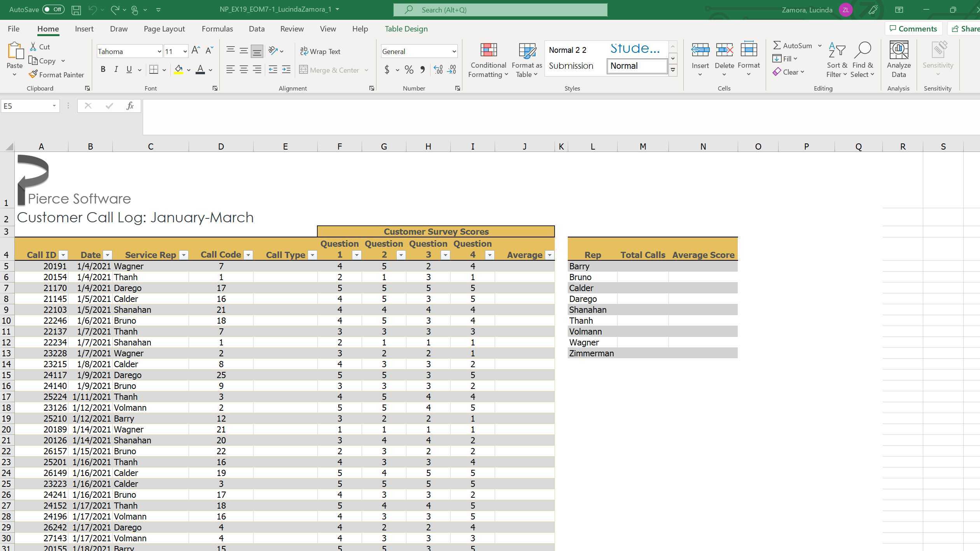Toggle Wrap Text on selection
980x551 pixels.
point(320,51)
